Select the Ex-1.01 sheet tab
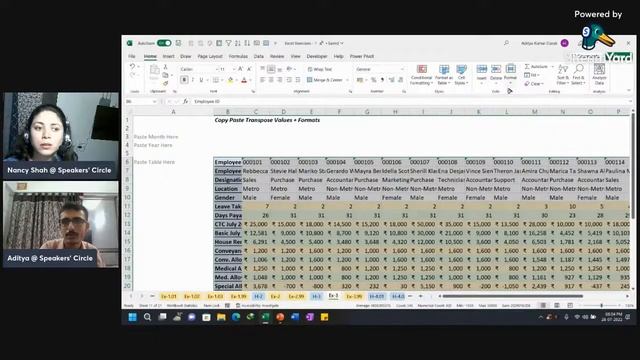The height and width of the screenshot is (360, 640). click(168, 296)
